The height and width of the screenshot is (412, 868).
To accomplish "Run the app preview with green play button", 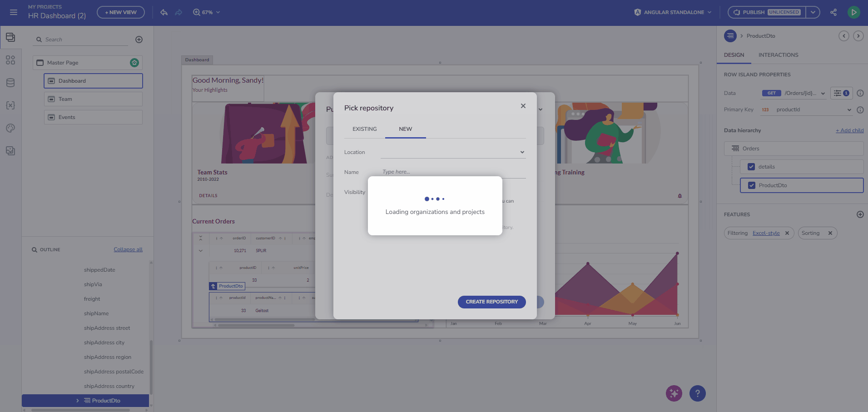I will point(853,12).
